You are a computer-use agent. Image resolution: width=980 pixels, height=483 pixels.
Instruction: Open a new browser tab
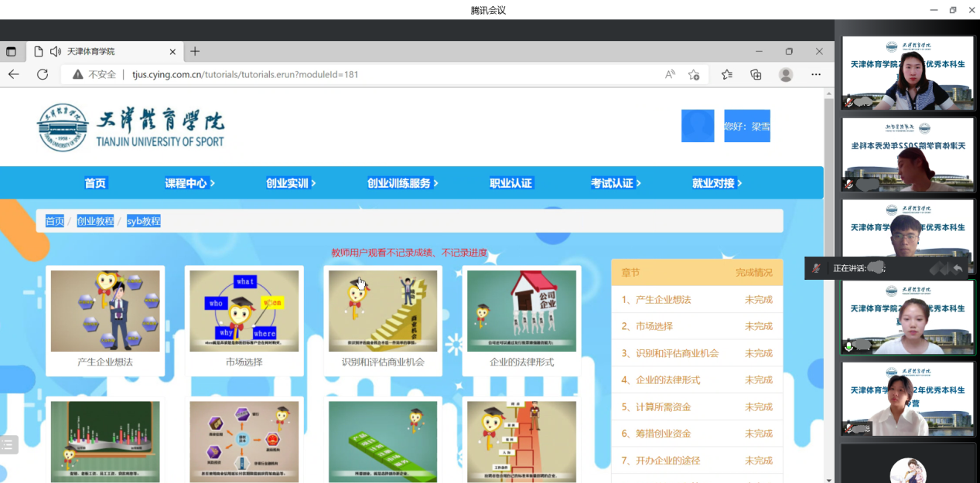pyautogui.click(x=195, y=52)
